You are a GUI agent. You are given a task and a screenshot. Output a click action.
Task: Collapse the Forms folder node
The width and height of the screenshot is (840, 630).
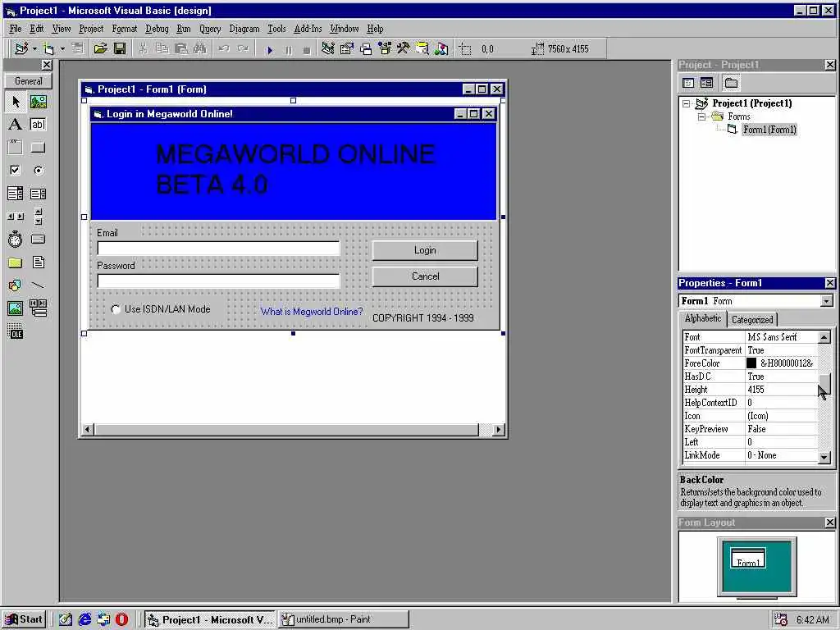tap(701, 116)
